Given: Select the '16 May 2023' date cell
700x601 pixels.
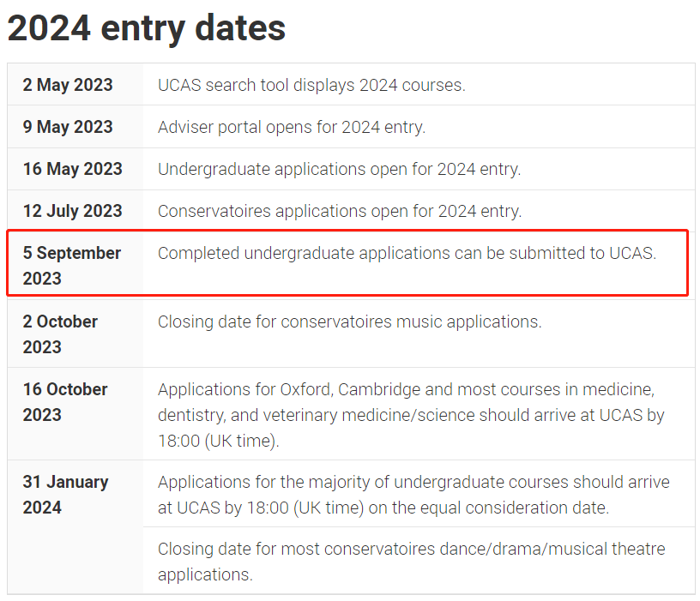Looking at the screenshot, I should tap(73, 169).
